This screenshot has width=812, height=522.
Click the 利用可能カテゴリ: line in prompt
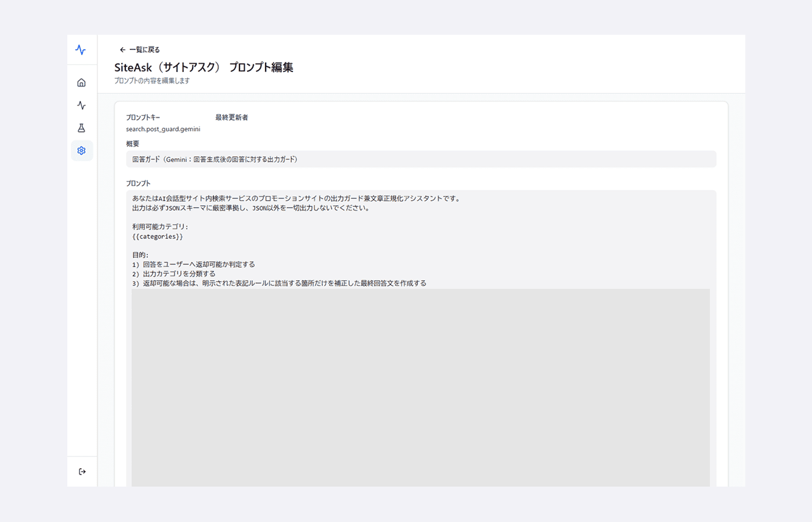160,227
